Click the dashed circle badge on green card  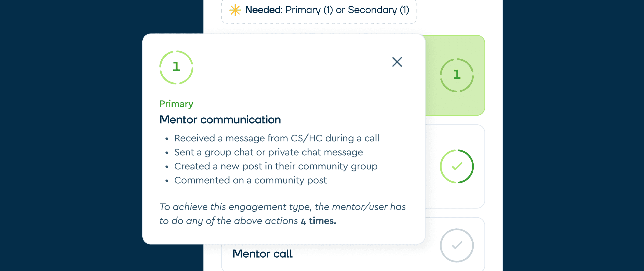pos(457,75)
